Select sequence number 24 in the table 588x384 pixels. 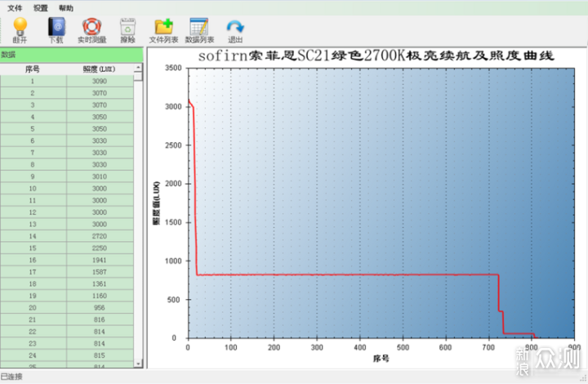click(x=33, y=355)
